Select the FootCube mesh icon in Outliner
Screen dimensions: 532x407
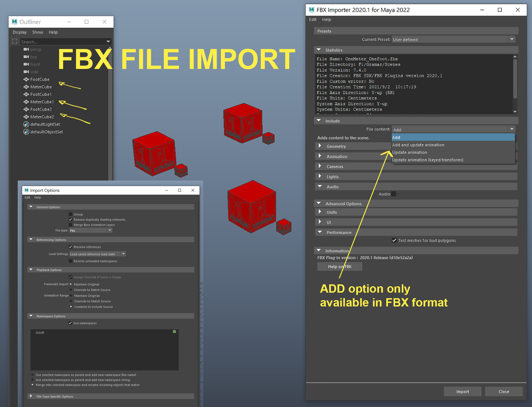(26, 79)
